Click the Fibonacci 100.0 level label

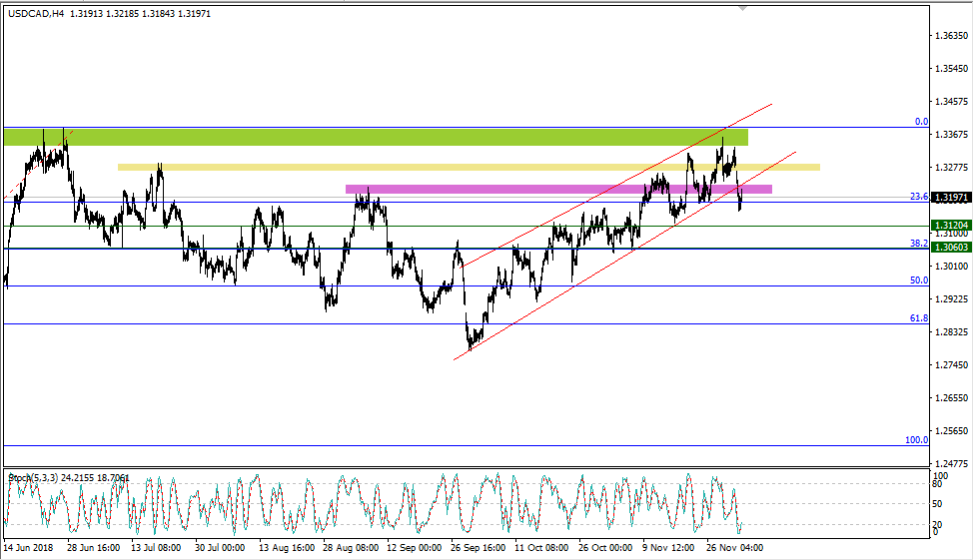pyautogui.click(x=916, y=439)
